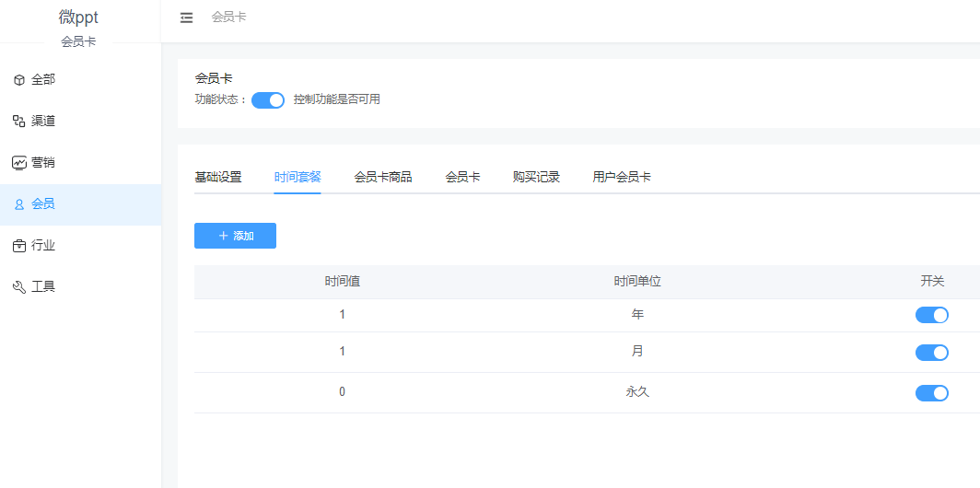Click the 会员 member person icon
Viewport: 980px width, 488px height.
point(19,204)
